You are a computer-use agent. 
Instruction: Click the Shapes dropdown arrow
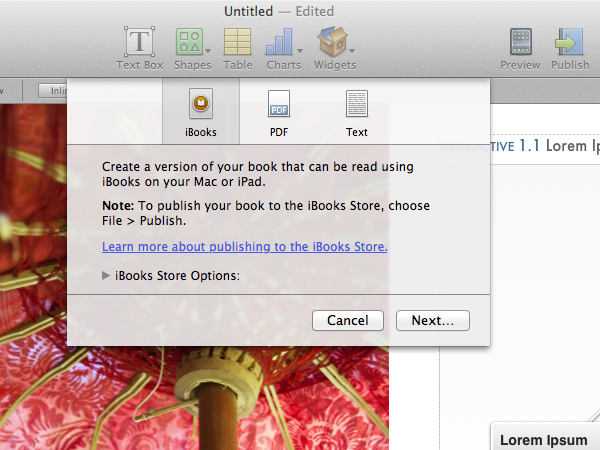coord(208,51)
